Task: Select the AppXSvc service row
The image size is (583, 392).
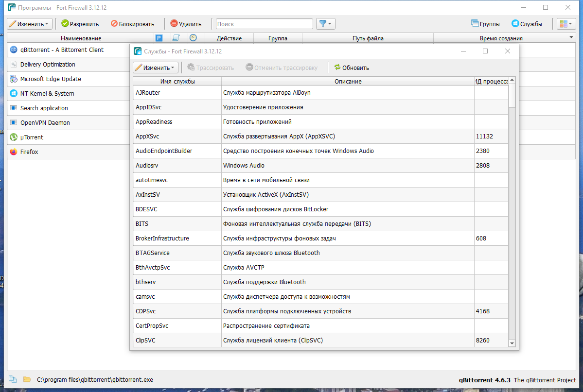Action: click(x=320, y=136)
